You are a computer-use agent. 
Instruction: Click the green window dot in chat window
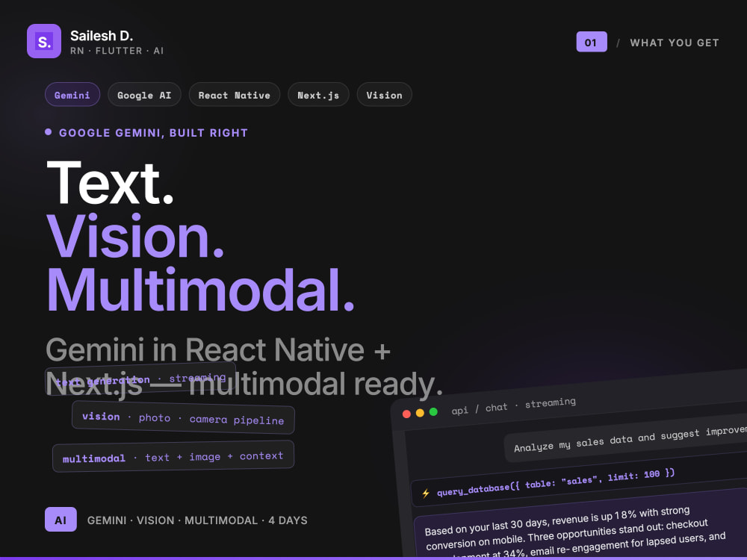433,411
